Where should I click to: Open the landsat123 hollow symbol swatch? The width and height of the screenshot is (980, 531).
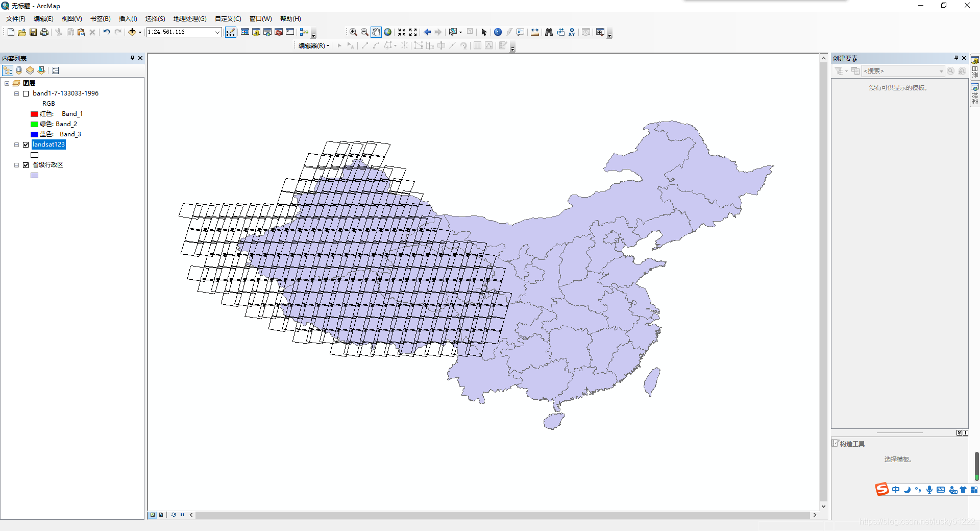(x=34, y=155)
